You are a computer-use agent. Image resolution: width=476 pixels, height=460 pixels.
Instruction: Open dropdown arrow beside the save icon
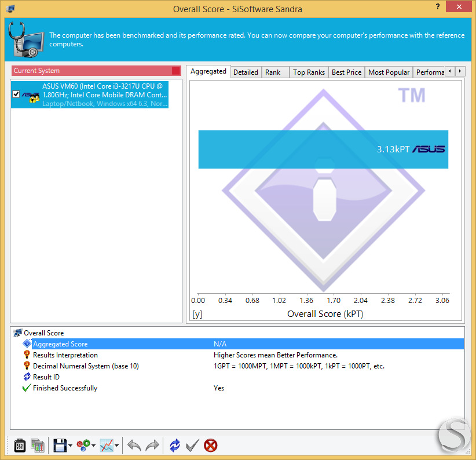[70, 446]
